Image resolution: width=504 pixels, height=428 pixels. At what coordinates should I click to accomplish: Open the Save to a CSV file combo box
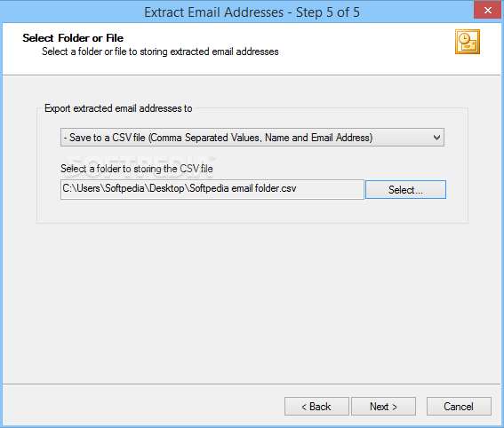point(252,138)
